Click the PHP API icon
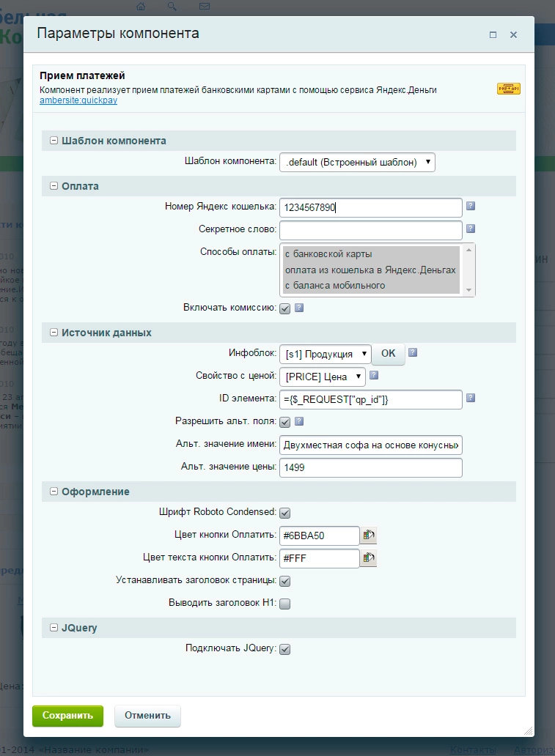The width and height of the screenshot is (555, 756). (x=509, y=89)
